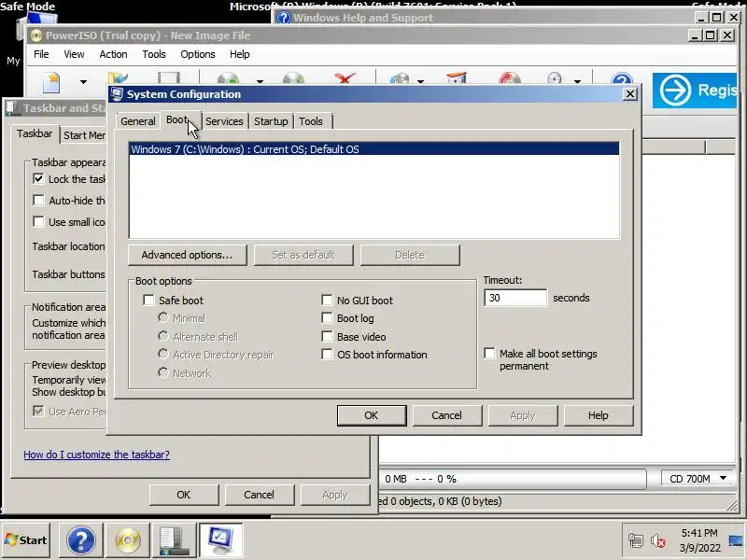Click the PowerISO window resize grip
The image size is (747, 560).
pos(731,505)
